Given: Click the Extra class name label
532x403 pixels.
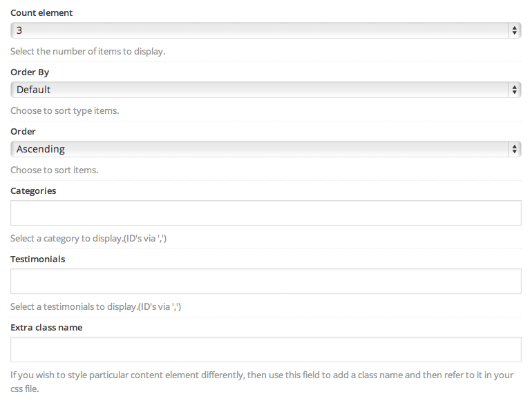Looking at the screenshot, I should 46,327.
